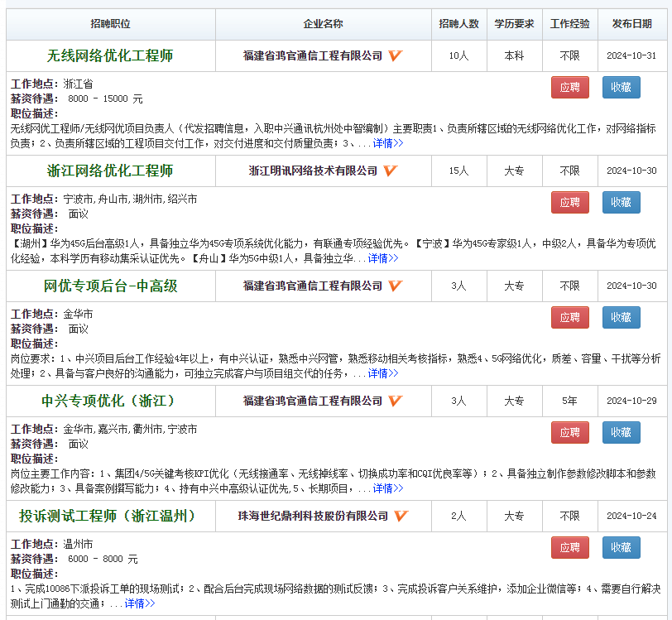Screen dimensions: 672x620
Task: Click verification icon for 珠海世纪鼎利科技股份有限公司
Action: pos(400,516)
